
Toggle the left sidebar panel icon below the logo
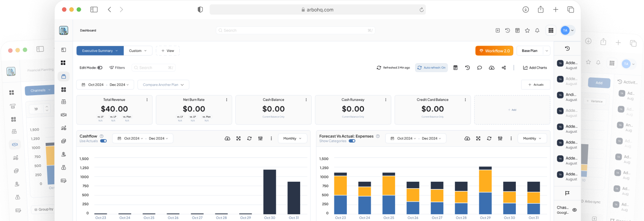[x=64, y=50]
